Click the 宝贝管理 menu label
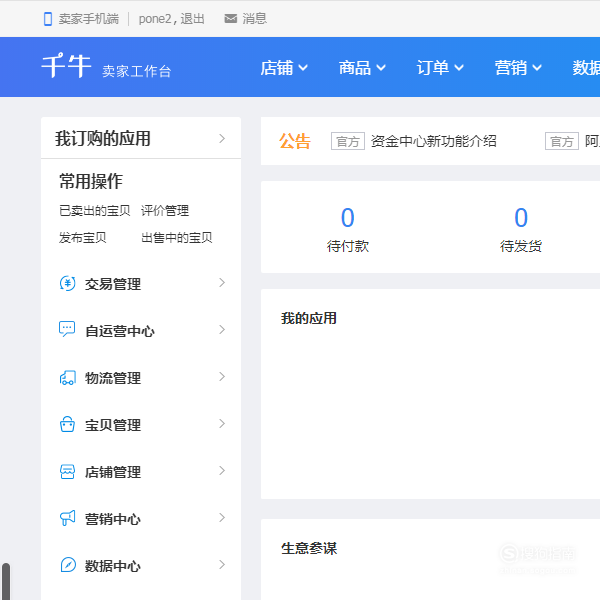Image resolution: width=600 pixels, height=600 pixels. point(113,425)
